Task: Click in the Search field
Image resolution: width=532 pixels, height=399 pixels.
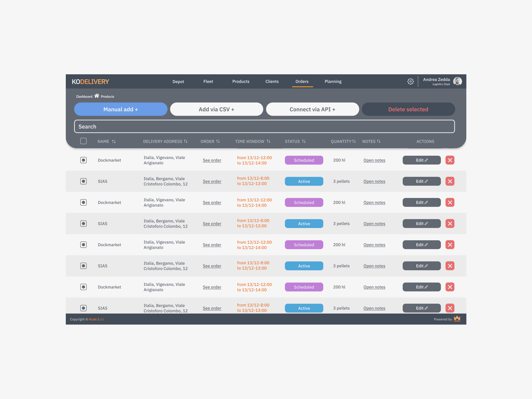Action: click(x=265, y=126)
